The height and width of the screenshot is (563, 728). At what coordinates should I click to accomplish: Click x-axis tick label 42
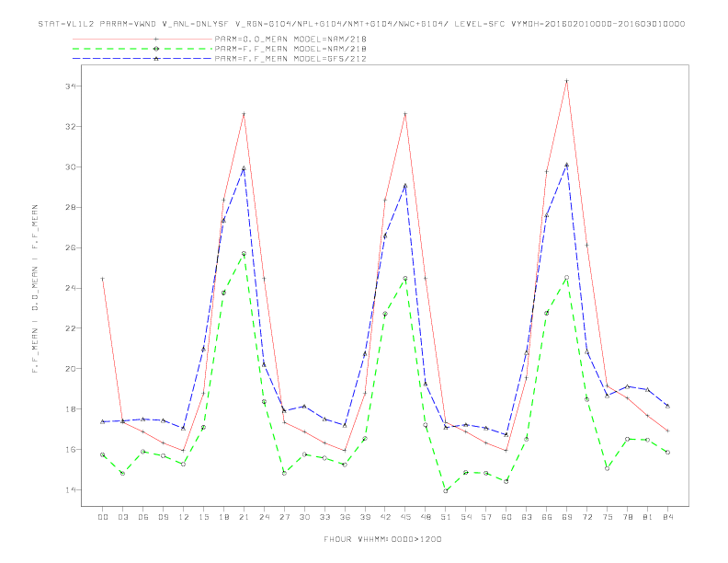tap(385, 517)
